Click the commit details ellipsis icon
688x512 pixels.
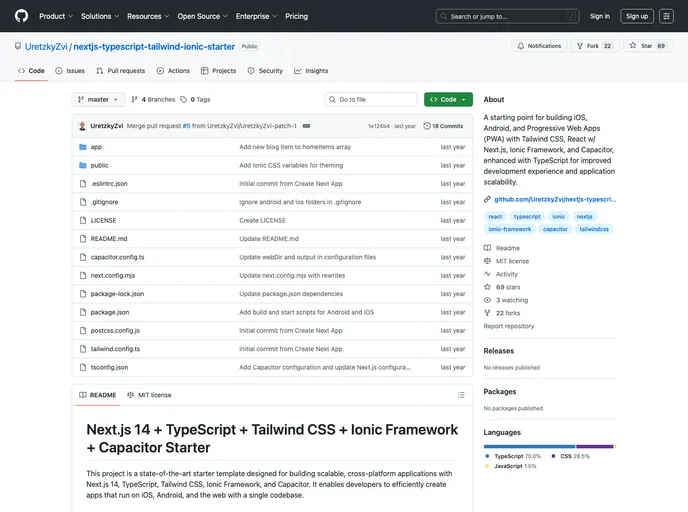(306, 126)
